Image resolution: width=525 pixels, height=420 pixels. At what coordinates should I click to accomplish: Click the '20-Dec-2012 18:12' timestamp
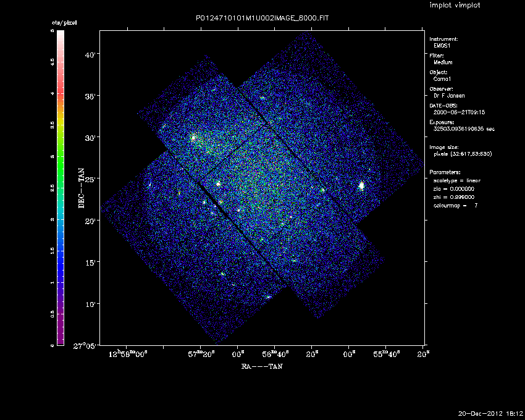tap(490, 414)
